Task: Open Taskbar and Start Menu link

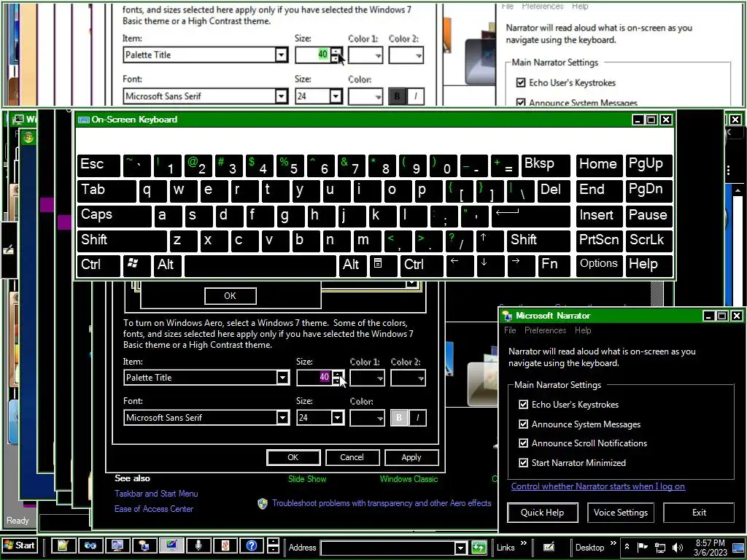Action: tap(156, 494)
